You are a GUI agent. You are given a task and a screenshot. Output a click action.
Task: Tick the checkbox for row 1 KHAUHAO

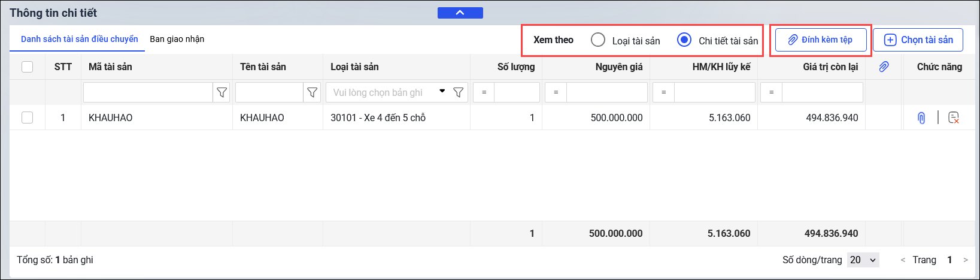tap(27, 118)
